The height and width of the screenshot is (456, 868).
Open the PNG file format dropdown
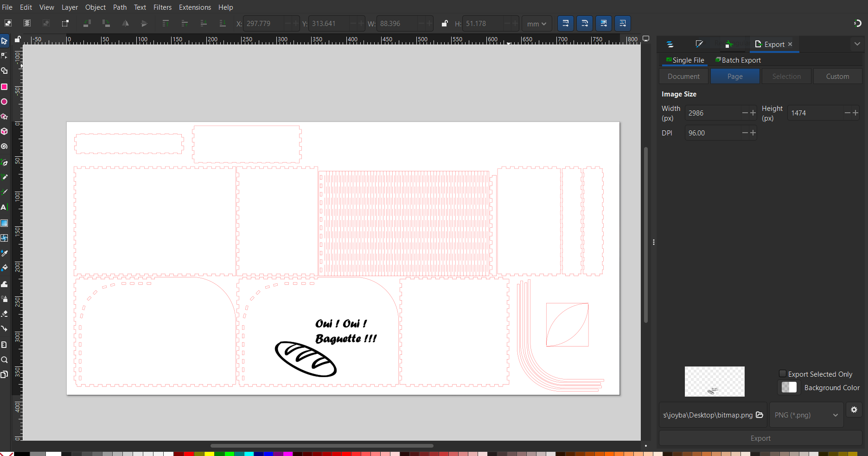click(x=806, y=415)
